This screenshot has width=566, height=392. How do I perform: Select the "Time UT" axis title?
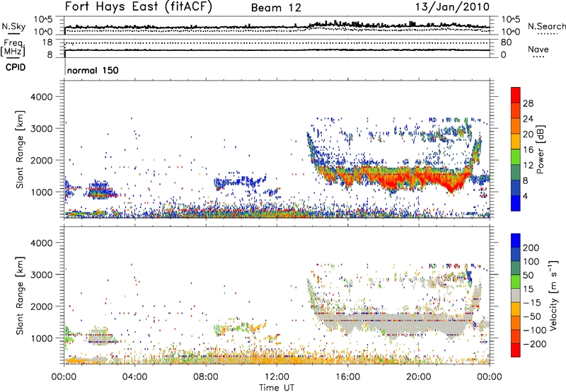(277, 387)
